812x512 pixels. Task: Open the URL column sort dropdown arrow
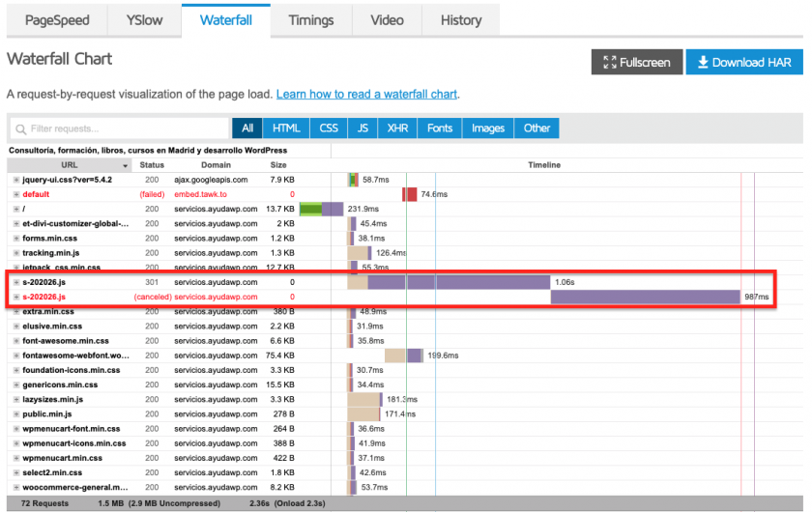(x=127, y=165)
